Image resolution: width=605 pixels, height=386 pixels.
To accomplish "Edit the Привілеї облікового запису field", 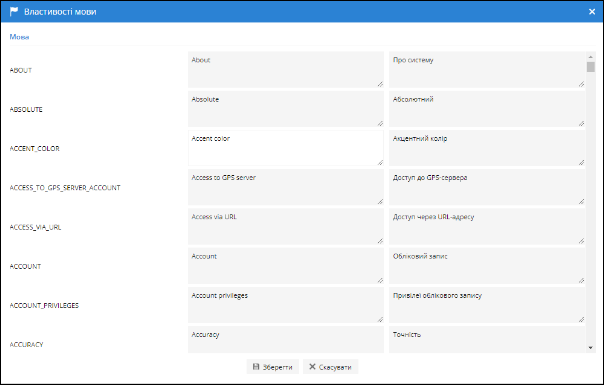I will coord(487,305).
